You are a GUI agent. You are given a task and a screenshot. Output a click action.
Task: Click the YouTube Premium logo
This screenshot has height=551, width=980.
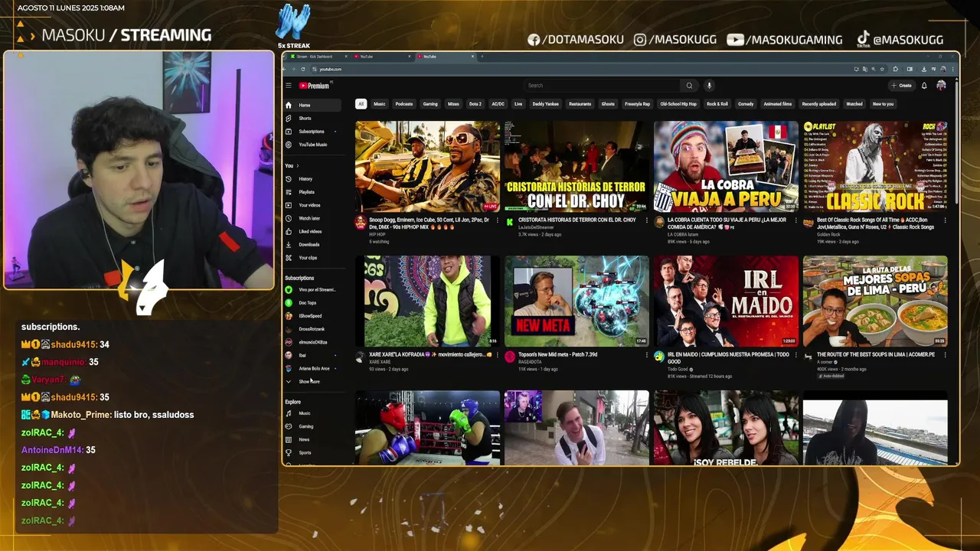(314, 86)
